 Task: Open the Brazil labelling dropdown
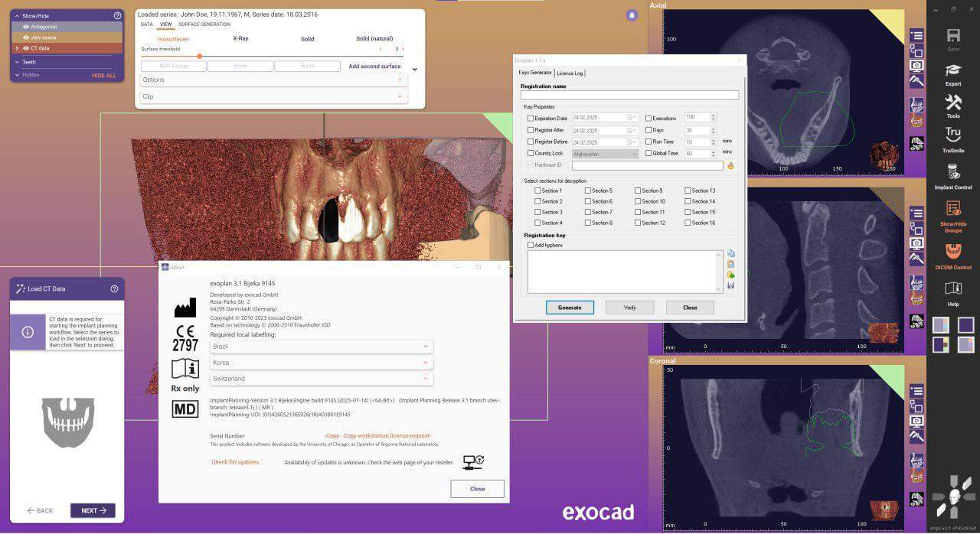point(322,347)
